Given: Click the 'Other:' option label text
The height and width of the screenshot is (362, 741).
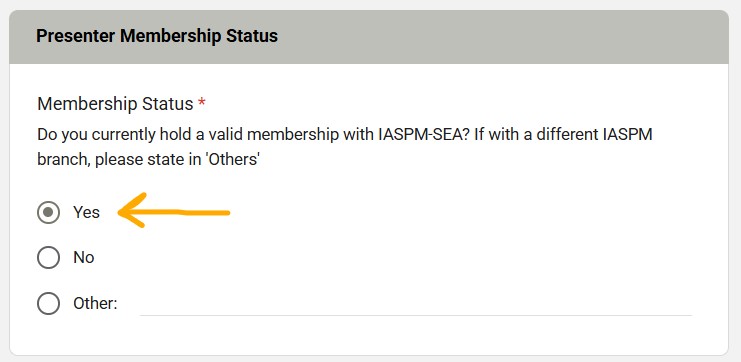Looking at the screenshot, I should coord(95,303).
